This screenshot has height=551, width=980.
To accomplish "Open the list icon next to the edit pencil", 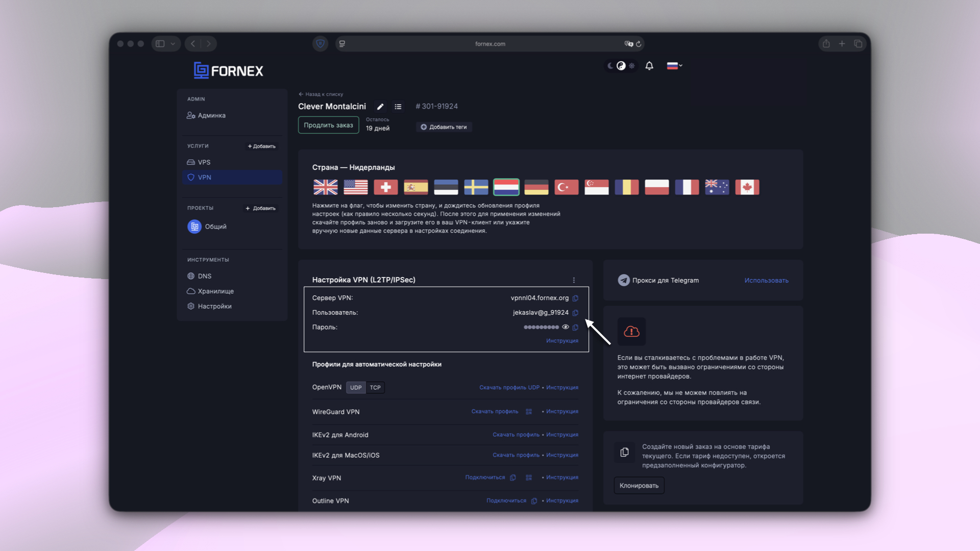I will pos(398,106).
